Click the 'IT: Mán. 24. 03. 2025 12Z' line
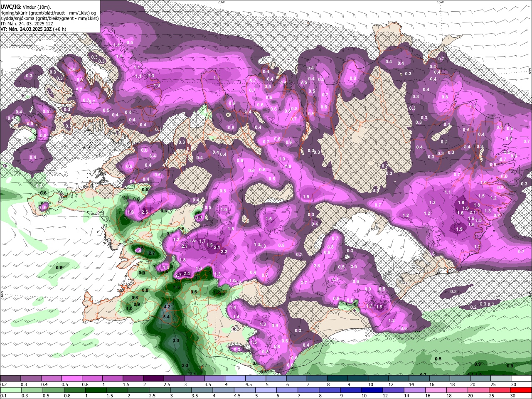This screenshot has width=532, height=399. click(x=28, y=24)
